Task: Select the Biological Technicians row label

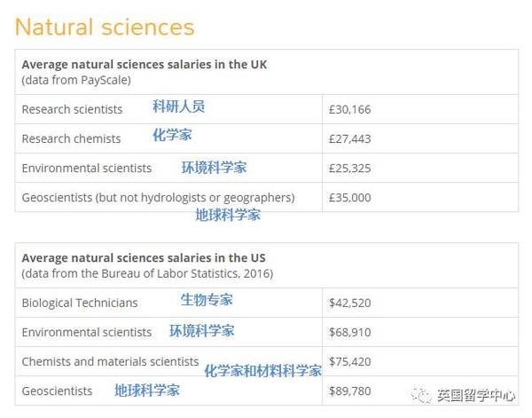Action: [x=80, y=303]
